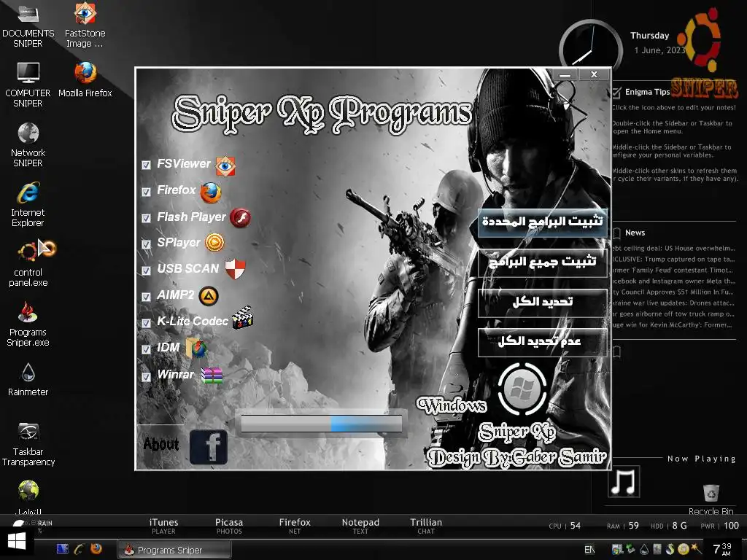
Task: Select the Recycle Bin icon
Action: tap(711, 499)
